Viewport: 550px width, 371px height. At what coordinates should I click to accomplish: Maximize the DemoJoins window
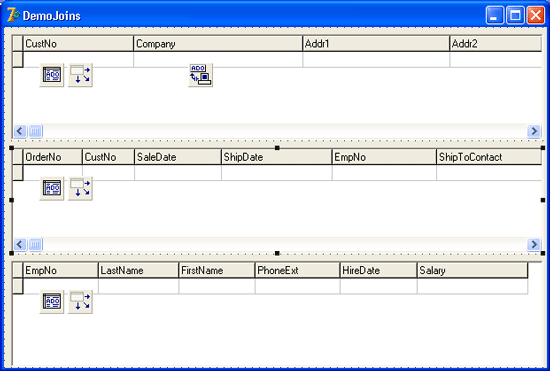tap(515, 15)
